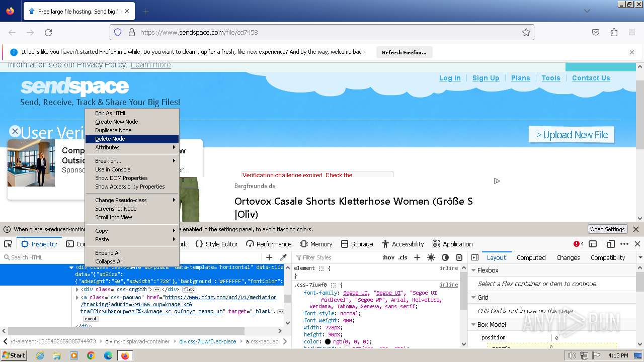Click the eyedropper color picker icon
Viewport: 644px width, 362px height.
283,257
